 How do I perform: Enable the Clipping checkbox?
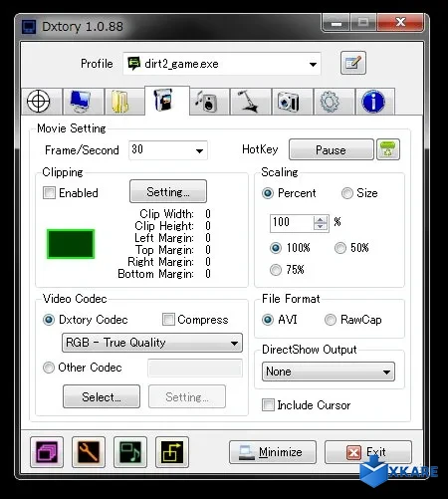tap(49, 192)
